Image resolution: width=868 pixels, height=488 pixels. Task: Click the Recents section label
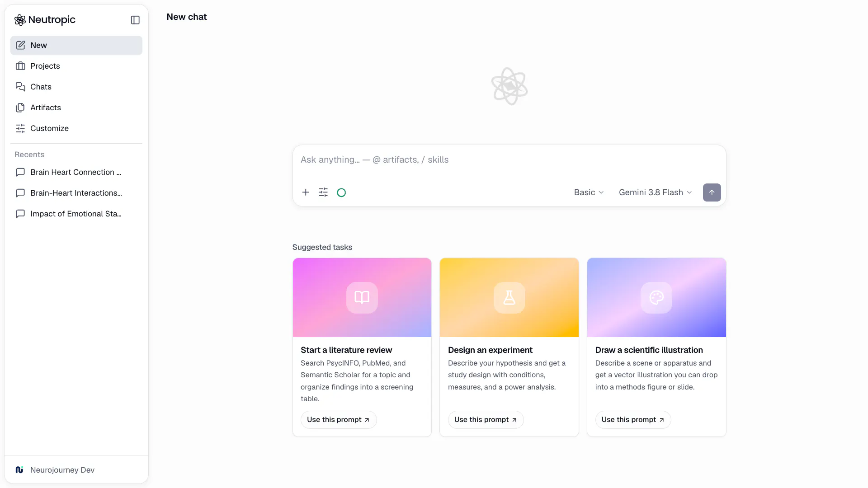pyautogui.click(x=29, y=155)
